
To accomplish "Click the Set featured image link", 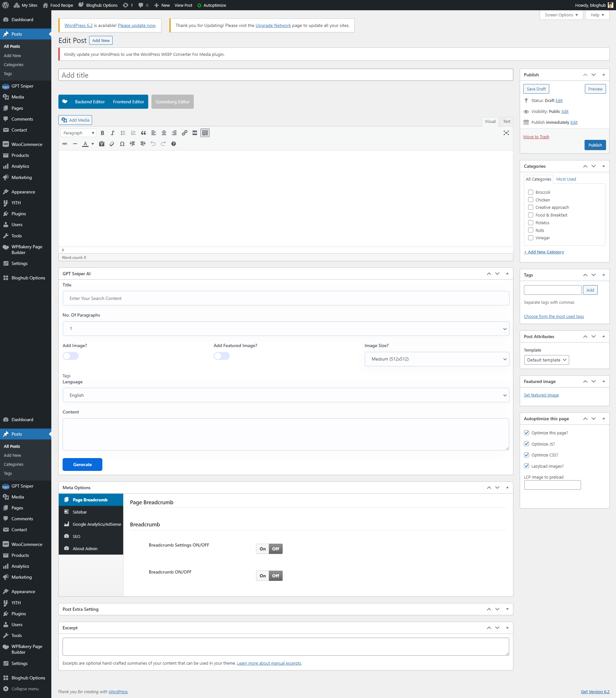I will point(541,395).
